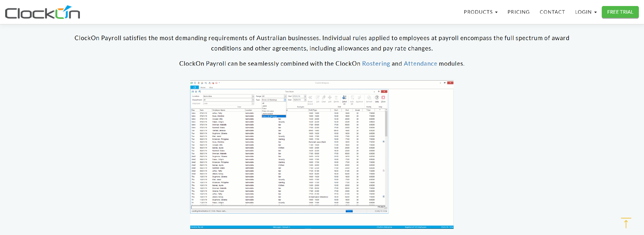644x235 pixels.
Task: Click the calculator icon in quick access toolbar
Action: [199, 83]
